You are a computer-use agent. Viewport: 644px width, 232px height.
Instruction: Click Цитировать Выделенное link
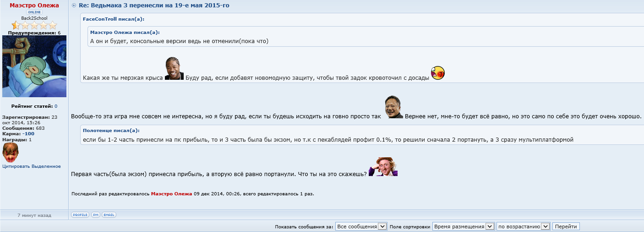(x=32, y=166)
